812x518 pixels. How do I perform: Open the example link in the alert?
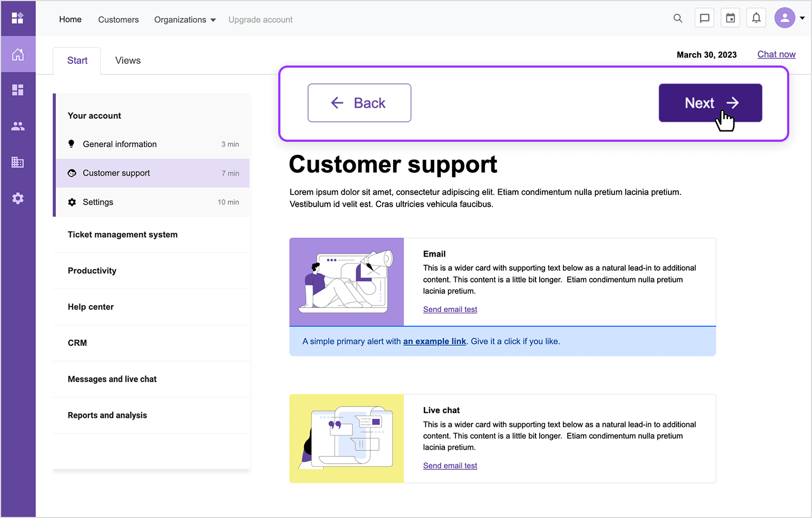pyautogui.click(x=435, y=342)
